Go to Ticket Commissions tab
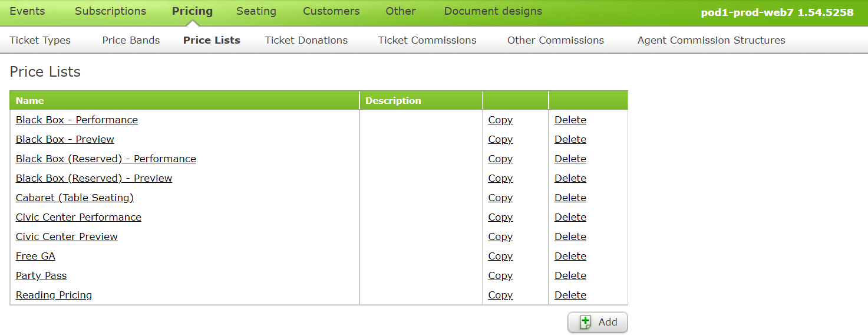This screenshot has width=868, height=335. click(427, 40)
